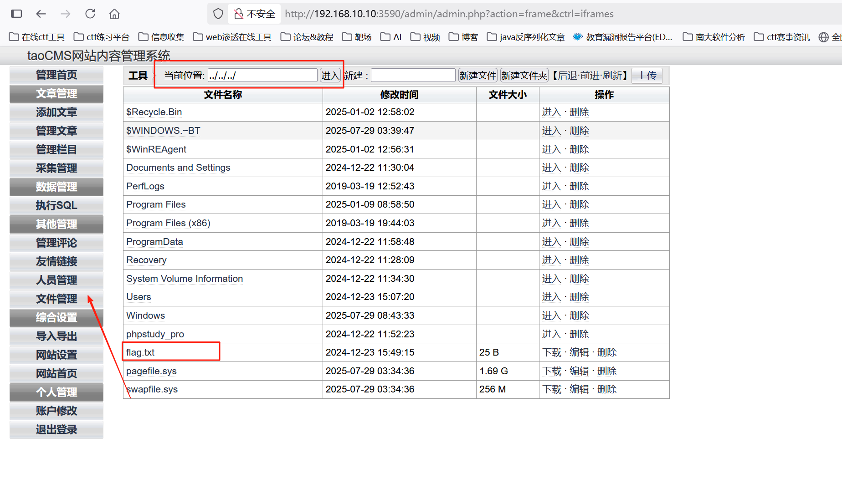
Task: Open the ctf赛事资讯 bookmark folder
Action: coord(782,37)
